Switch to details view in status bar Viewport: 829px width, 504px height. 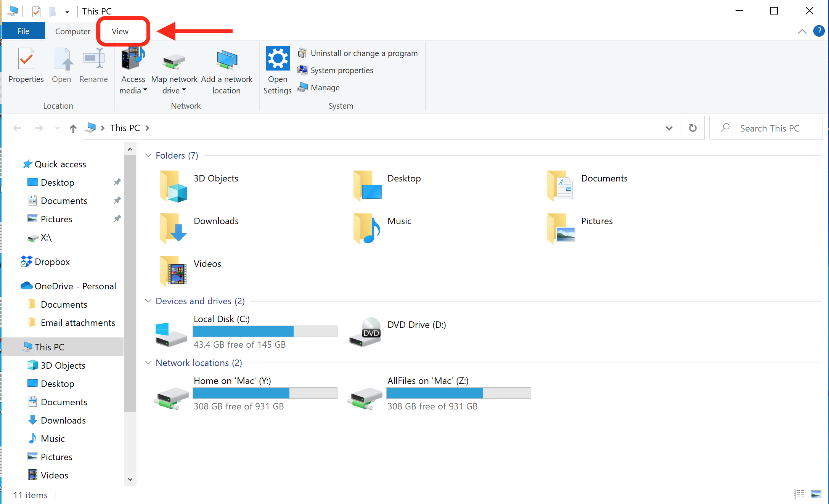[x=799, y=494]
